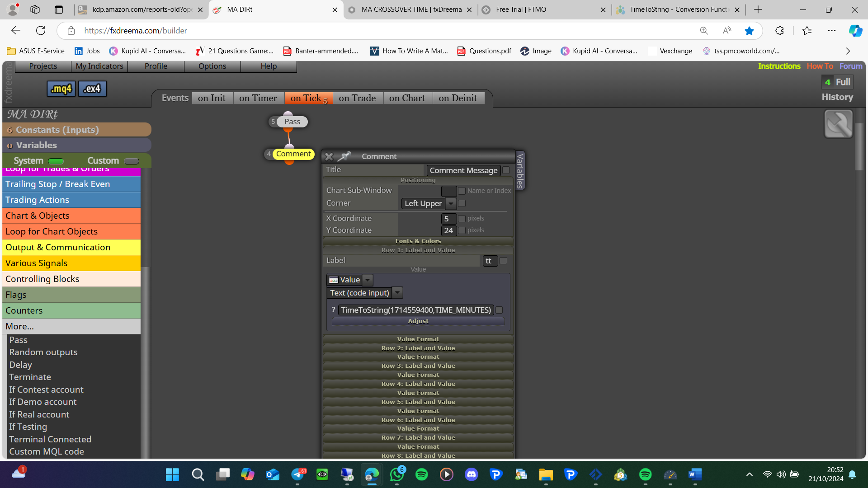This screenshot has width=868, height=488.
Task: Open Outlook from the taskbar
Action: 272,474
